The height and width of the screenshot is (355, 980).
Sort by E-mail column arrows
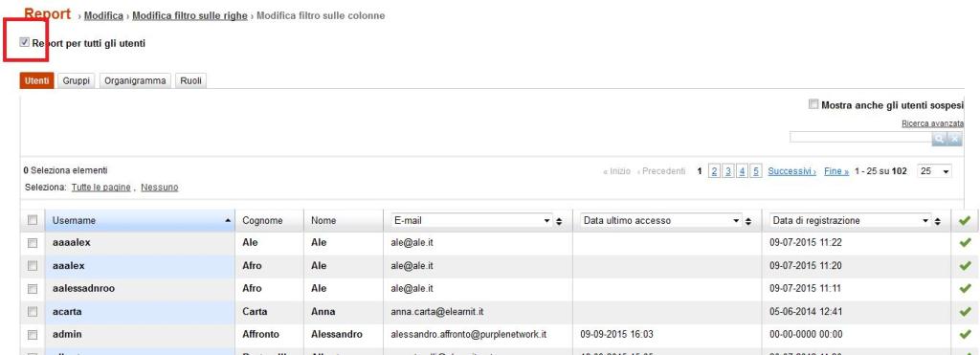pos(559,221)
